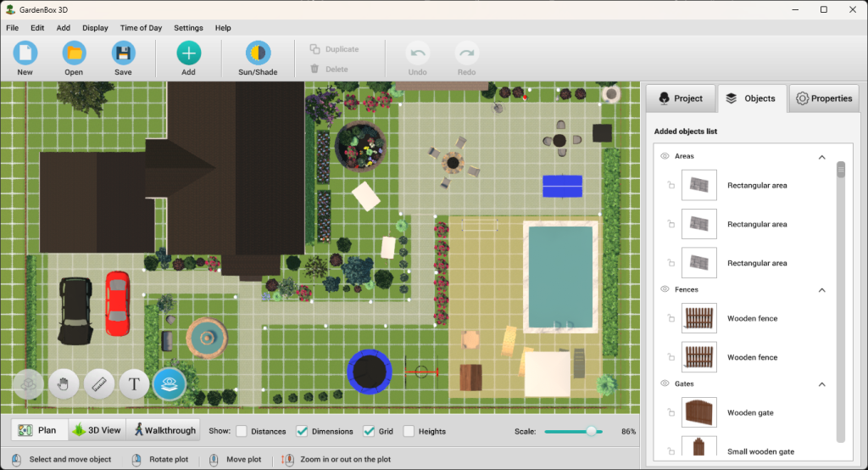The height and width of the screenshot is (470, 868).
Task: Switch to Walkthrough mode
Action: coord(165,430)
